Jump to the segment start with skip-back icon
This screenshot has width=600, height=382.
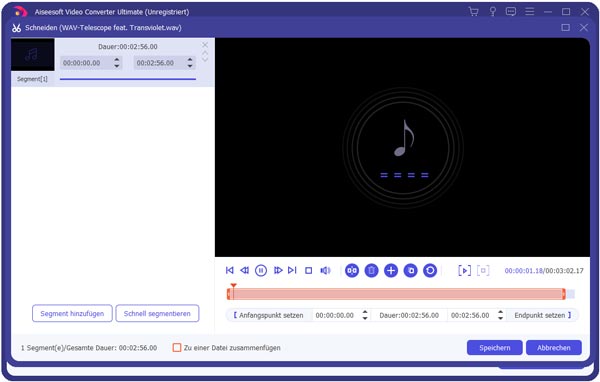pyautogui.click(x=230, y=271)
